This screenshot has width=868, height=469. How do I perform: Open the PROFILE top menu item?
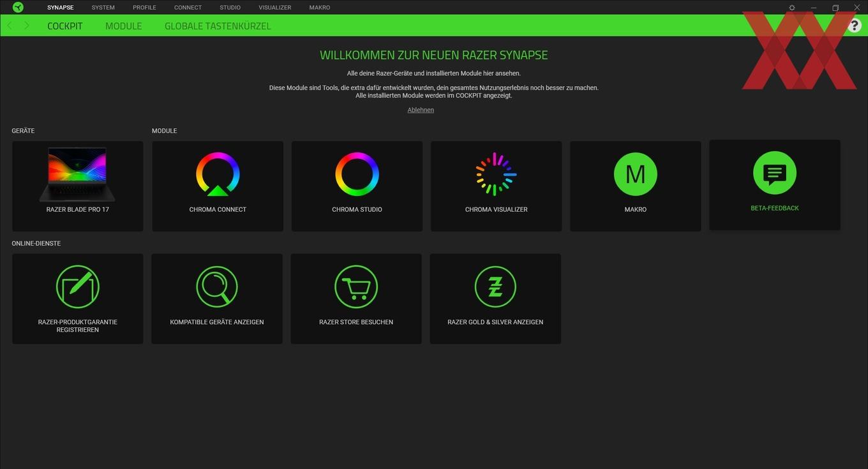coord(144,8)
